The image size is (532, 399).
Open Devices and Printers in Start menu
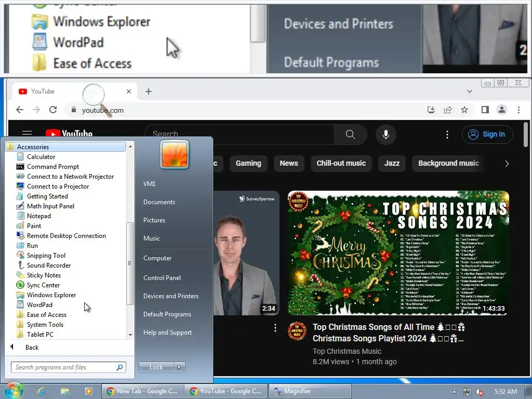pos(170,296)
